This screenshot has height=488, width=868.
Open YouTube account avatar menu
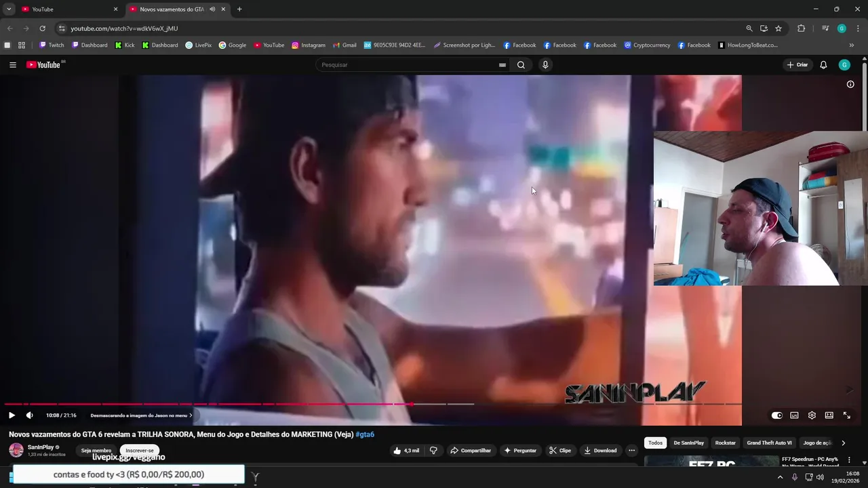[x=844, y=65]
